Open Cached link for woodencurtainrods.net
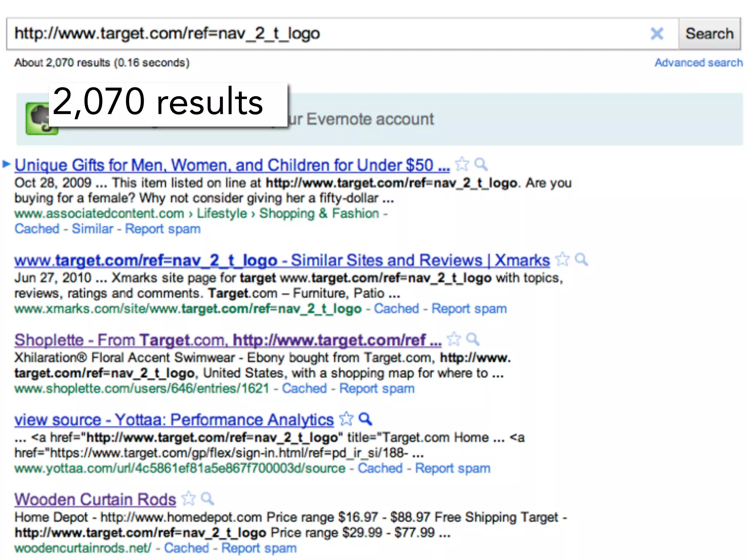Viewport: 747px width, 560px height. pos(186,548)
